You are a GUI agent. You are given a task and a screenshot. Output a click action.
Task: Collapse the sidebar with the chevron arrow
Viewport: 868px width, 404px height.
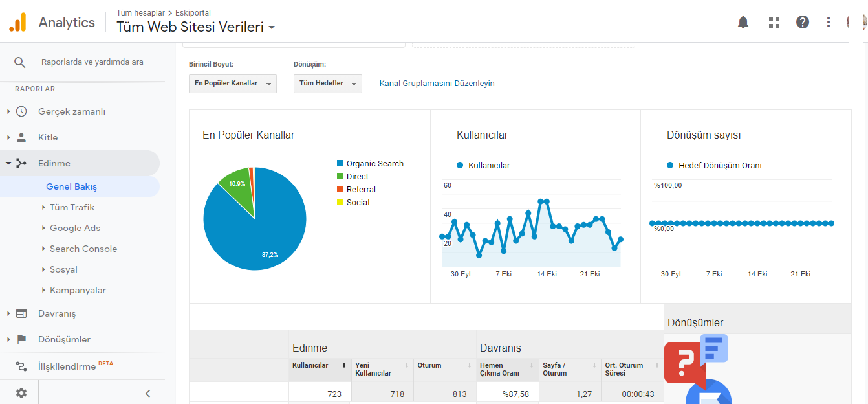point(147,393)
